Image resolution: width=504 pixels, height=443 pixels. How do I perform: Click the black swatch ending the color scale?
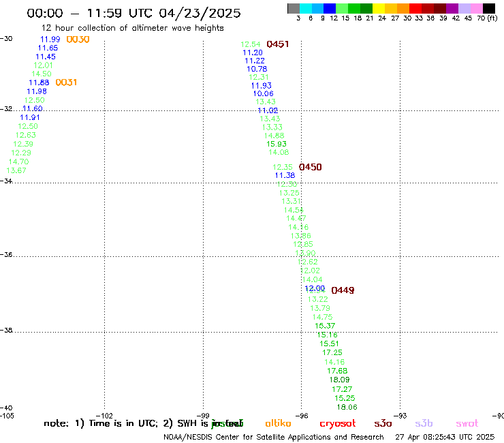pyautogui.click(x=489, y=8)
